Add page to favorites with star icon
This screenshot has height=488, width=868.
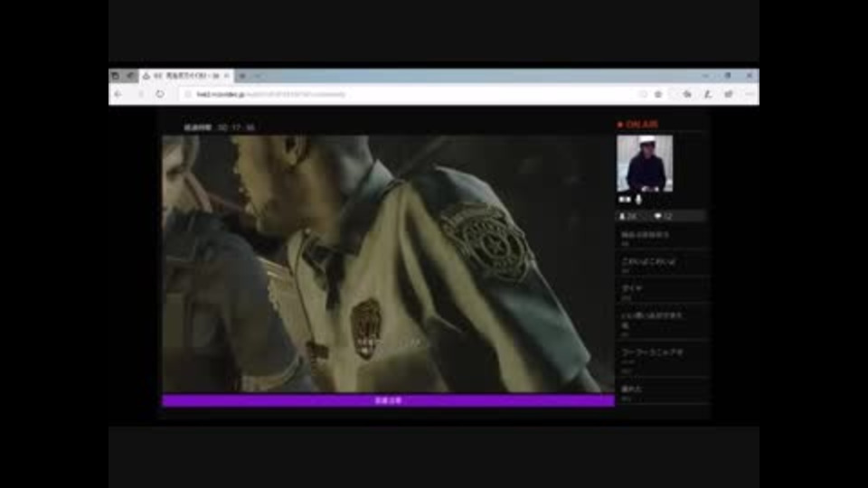click(x=658, y=95)
